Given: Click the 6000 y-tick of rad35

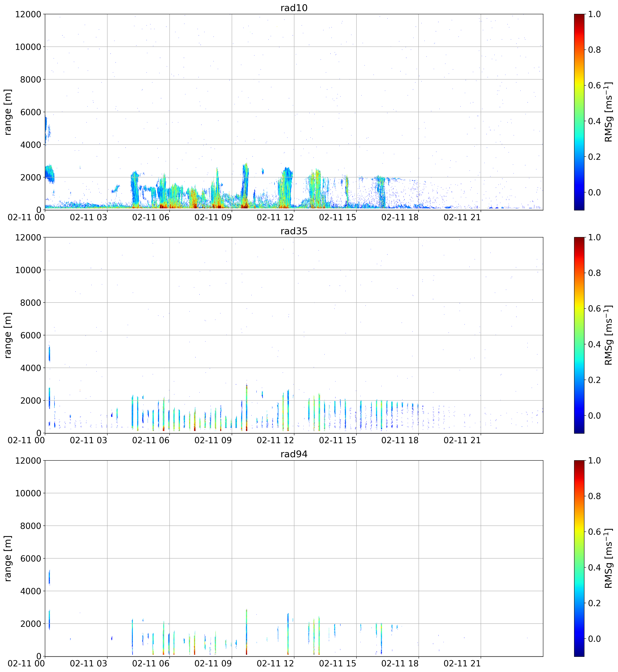Looking at the screenshot, I should coord(31,335).
